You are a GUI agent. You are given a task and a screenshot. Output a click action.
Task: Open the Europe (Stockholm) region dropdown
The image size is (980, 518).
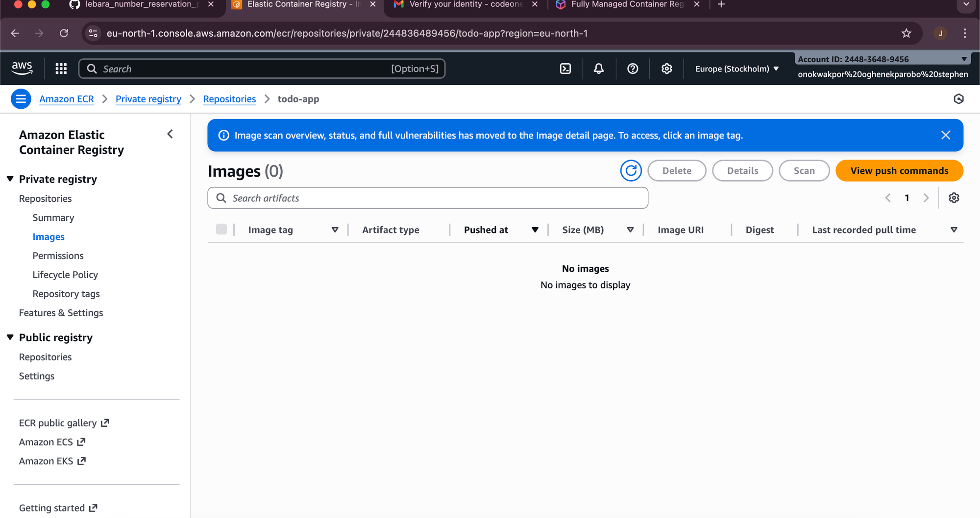736,69
